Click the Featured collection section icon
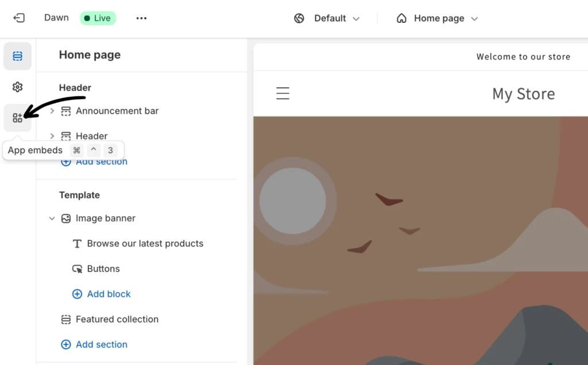588x365 pixels. [x=66, y=320]
